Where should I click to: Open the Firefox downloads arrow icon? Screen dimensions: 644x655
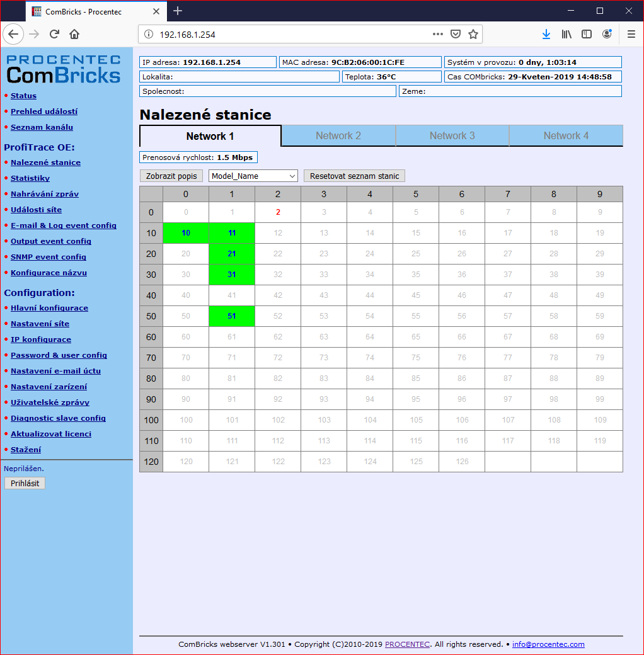point(546,34)
